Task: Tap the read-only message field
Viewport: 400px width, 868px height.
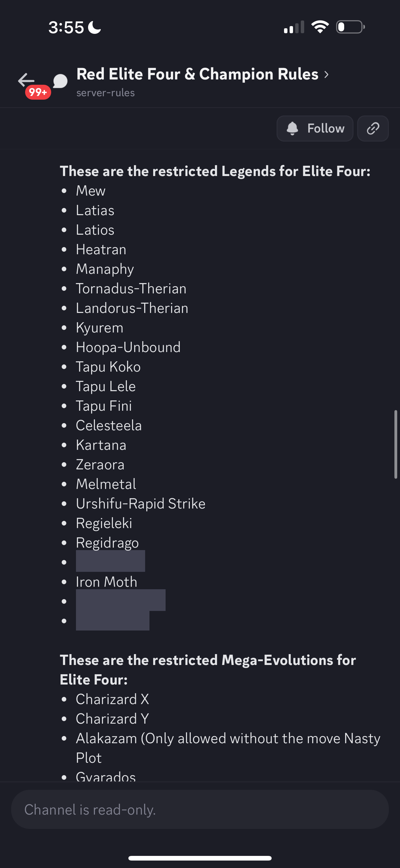Action: [200, 809]
